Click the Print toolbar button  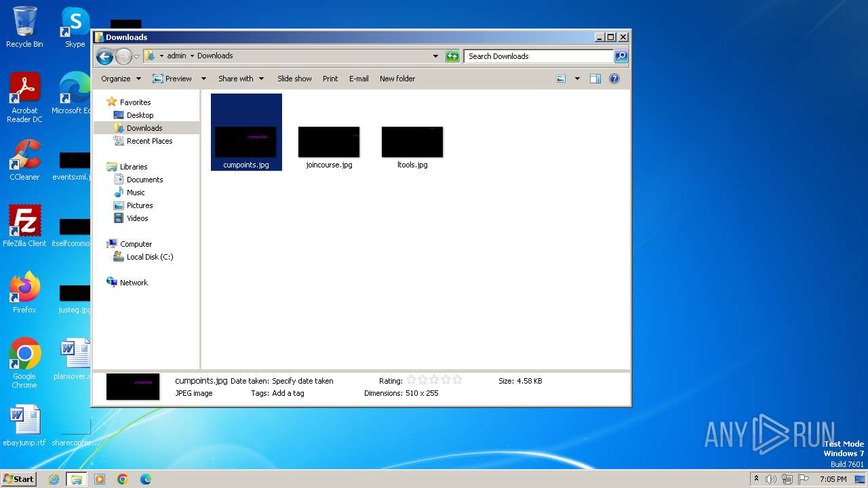(330, 79)
